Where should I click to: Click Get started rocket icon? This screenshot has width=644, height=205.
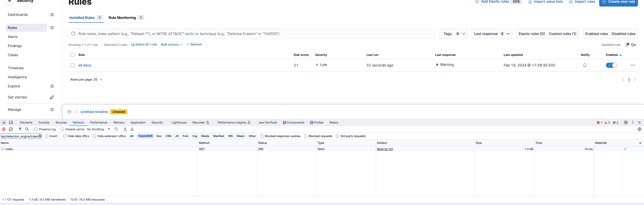tap(52, 97)
